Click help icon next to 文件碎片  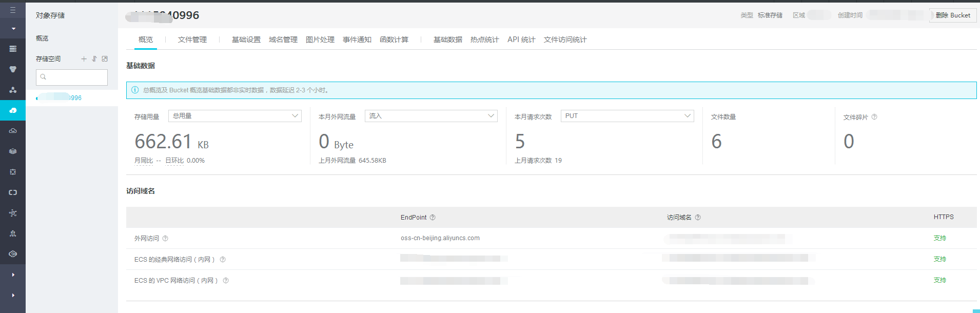point(874,117)
